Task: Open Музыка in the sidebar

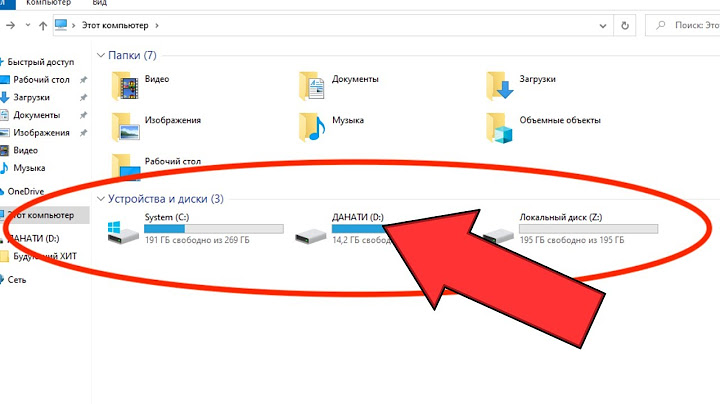Action: click(x=29, y=168)
